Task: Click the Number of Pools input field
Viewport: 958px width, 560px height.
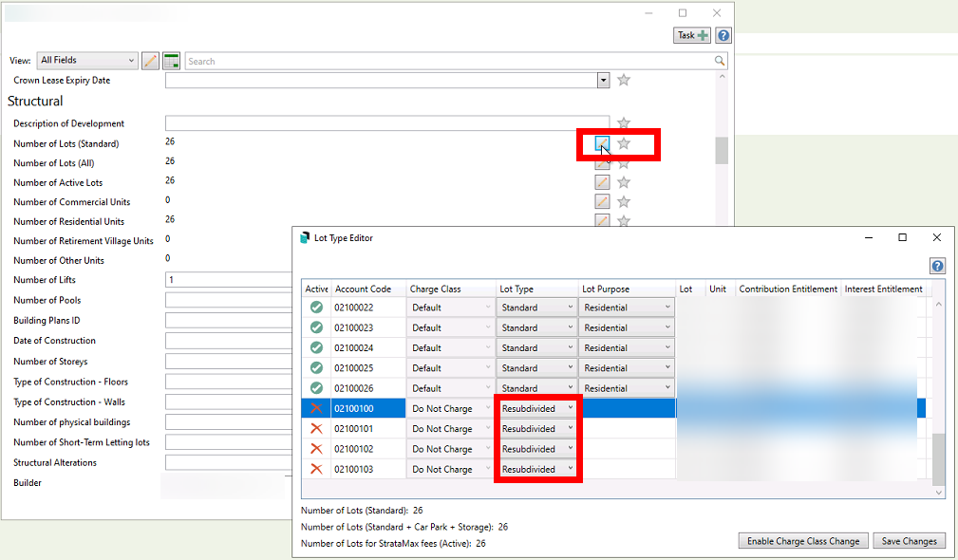Action: pos(229,300)
